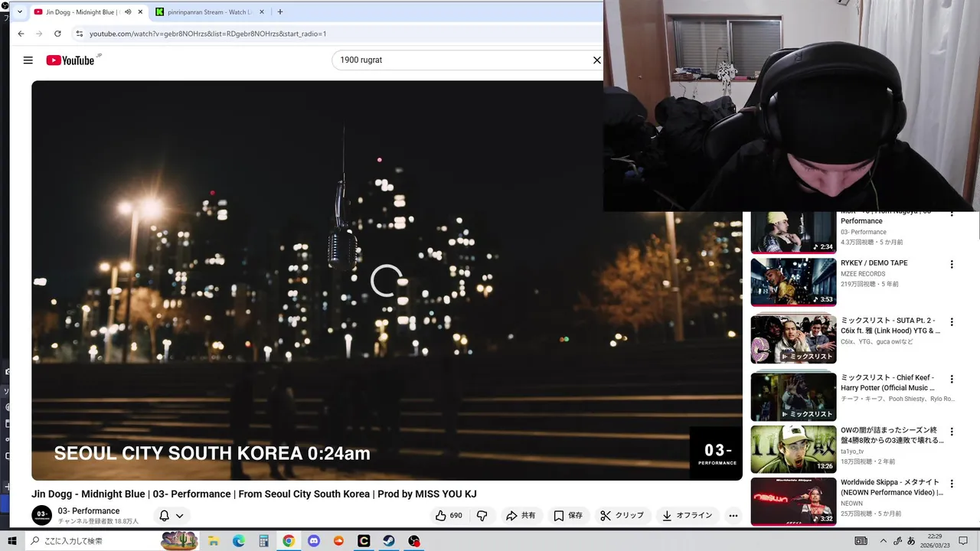Viewport: 980px width, 551px height.
Task: Open Worldwide Skippa - メタナイト title
Action: point(892,487)
